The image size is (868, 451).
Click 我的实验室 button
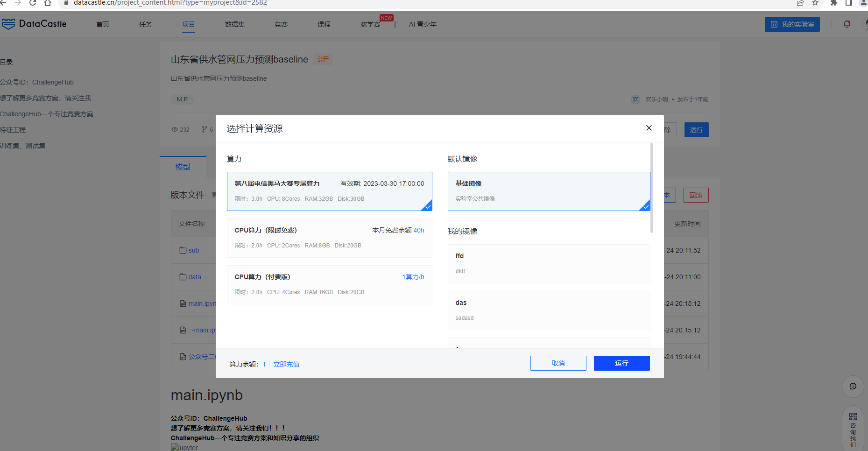pyautogui.click(x=792, y=24)
